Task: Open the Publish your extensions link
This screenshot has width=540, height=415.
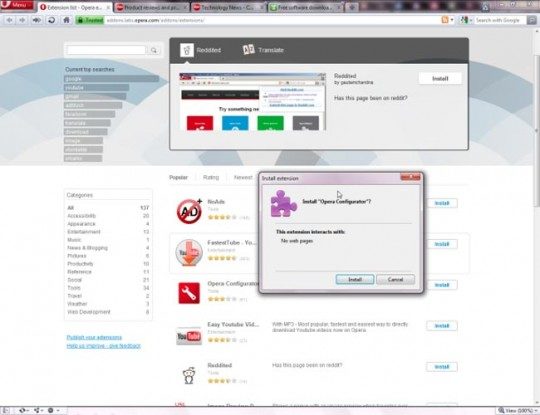Action: [94, 338]
